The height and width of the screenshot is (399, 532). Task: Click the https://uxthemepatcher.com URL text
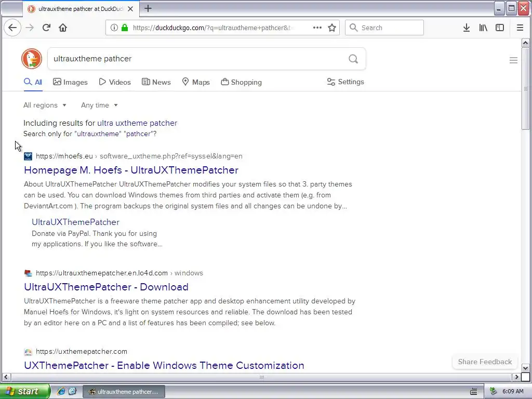(x=82, y=352)
